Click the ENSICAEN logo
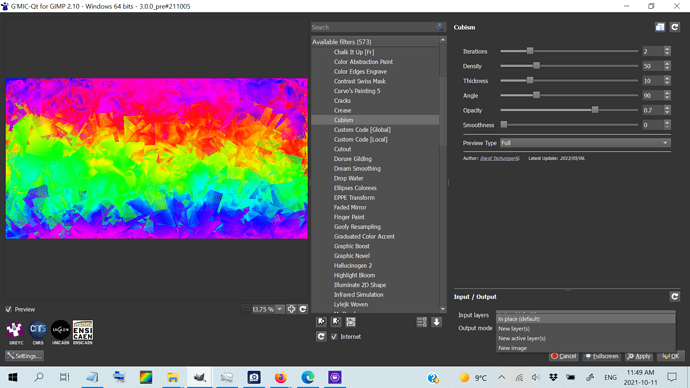Image resolution: width=690 pixels, height=388 pixels. 83,333
